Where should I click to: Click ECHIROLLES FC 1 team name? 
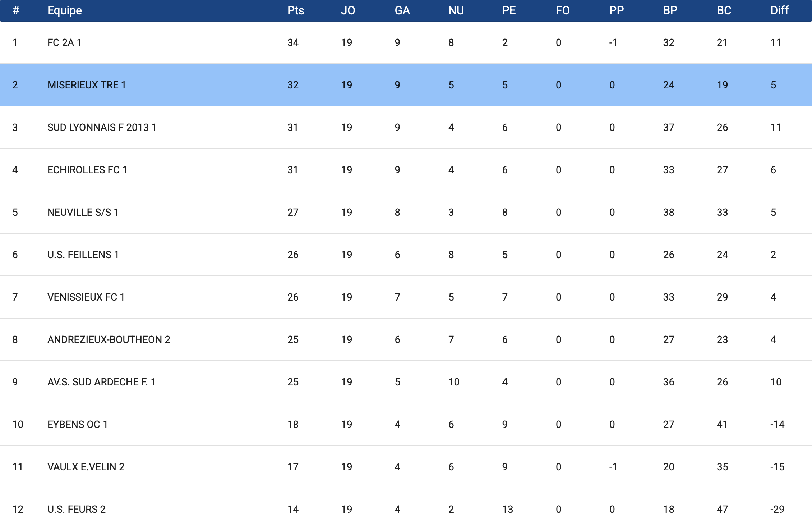point(87,170)
